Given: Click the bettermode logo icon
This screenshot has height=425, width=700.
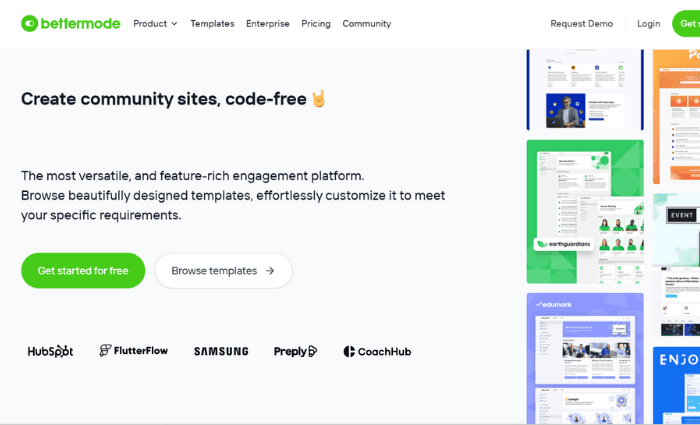Looking at the screenshot, I should coord(29,24).
